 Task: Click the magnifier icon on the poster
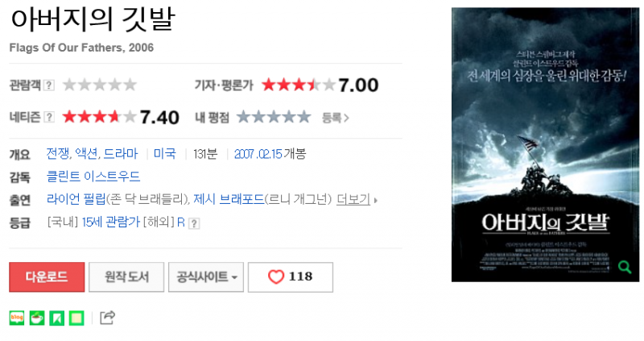625,267
